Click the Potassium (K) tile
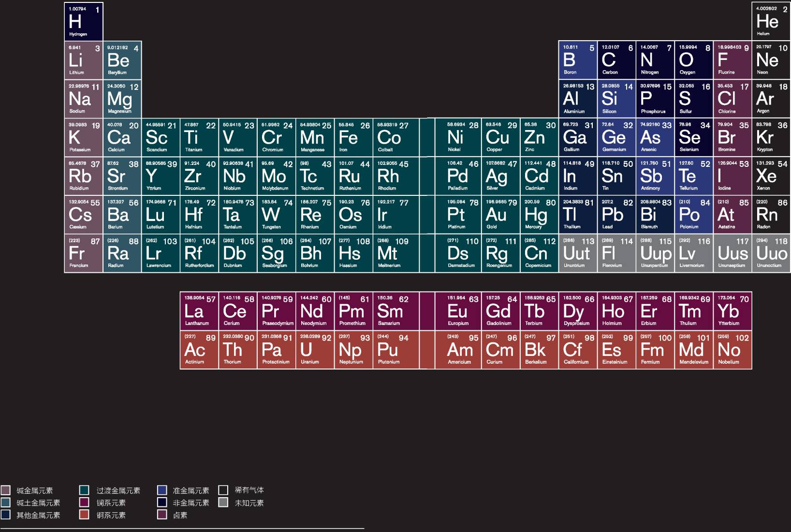Image resolution: width=791 pixels, height=532 pixels. pyautogui.click(x=84, y=137)
